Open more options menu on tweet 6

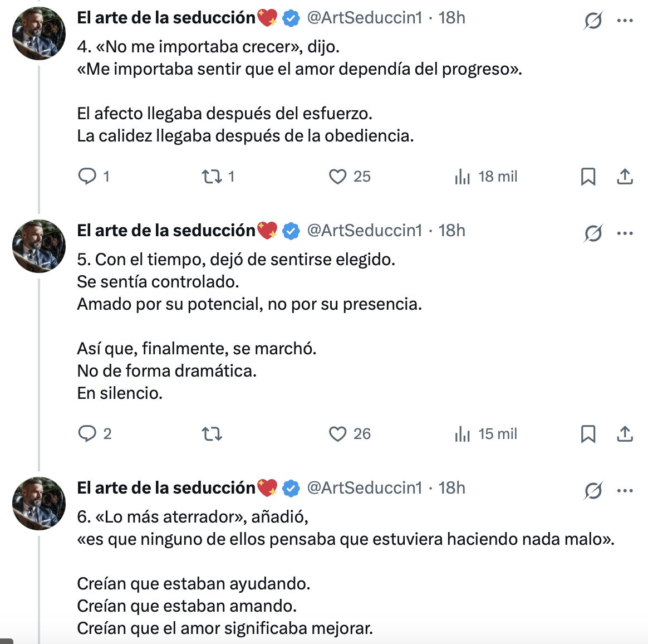click(x=625, y=491)
